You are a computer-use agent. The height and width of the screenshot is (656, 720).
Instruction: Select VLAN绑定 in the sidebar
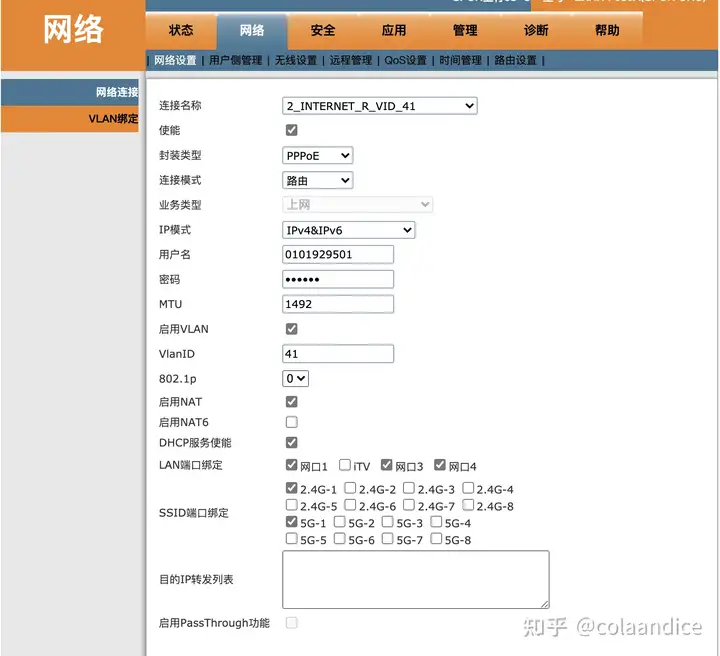[70, 119]
